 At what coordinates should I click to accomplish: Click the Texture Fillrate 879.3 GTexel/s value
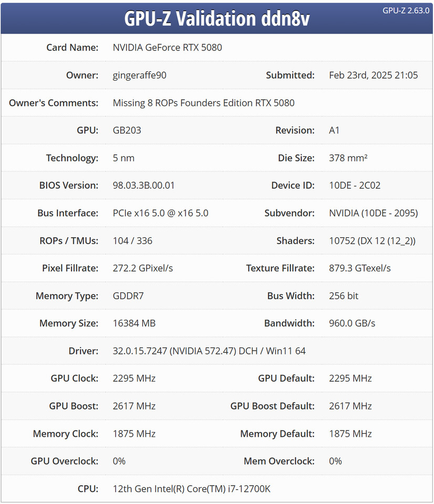(x=360, y=268)
